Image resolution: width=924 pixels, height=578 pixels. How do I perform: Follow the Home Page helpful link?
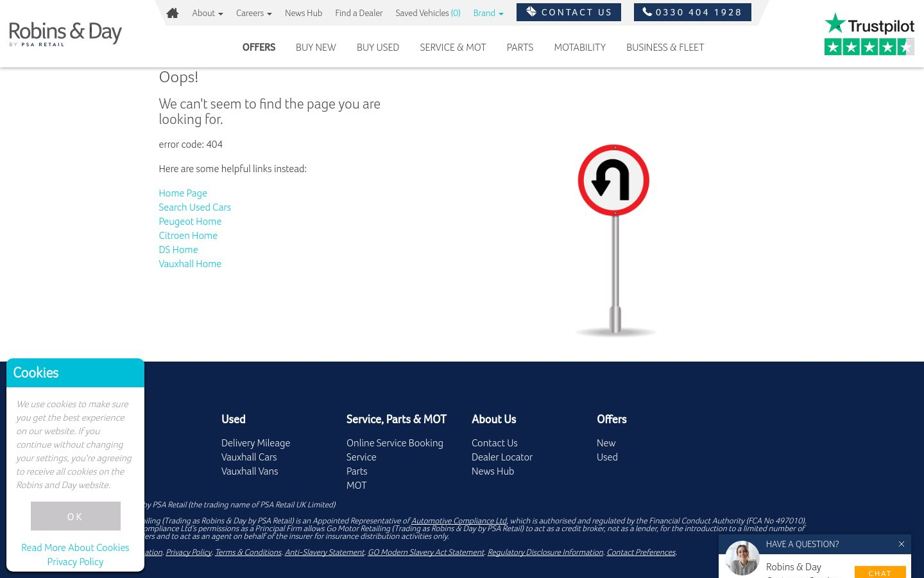[x=183, y=193]
